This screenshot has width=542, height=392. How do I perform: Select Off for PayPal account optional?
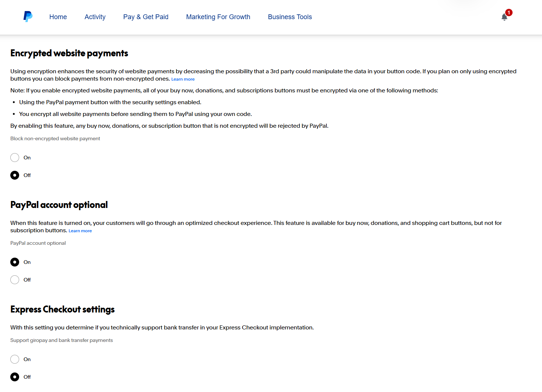[15, 280]
